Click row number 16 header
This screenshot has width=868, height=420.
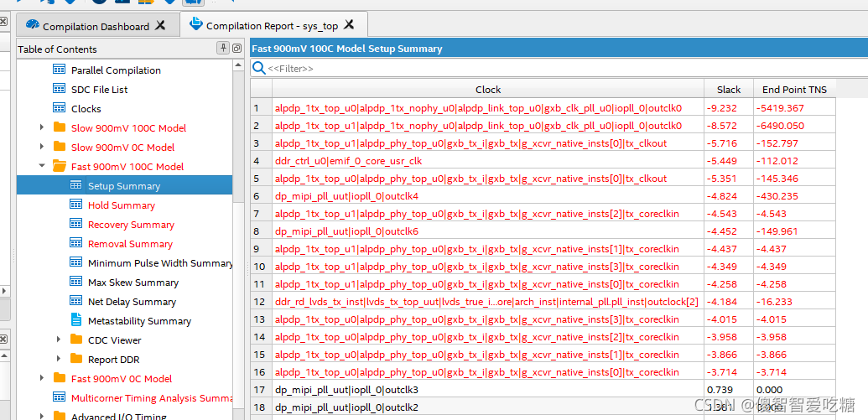(x=261, y=372)
